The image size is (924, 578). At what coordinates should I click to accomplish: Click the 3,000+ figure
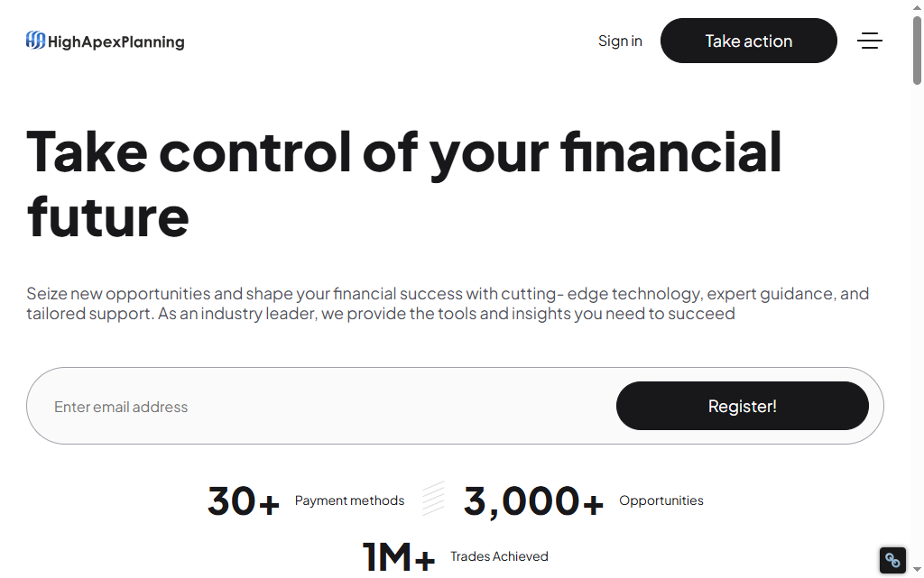(533, 500)
